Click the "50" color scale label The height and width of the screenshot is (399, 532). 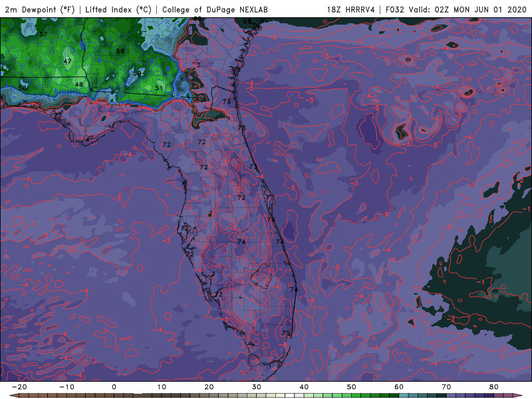tap(352, 387)
